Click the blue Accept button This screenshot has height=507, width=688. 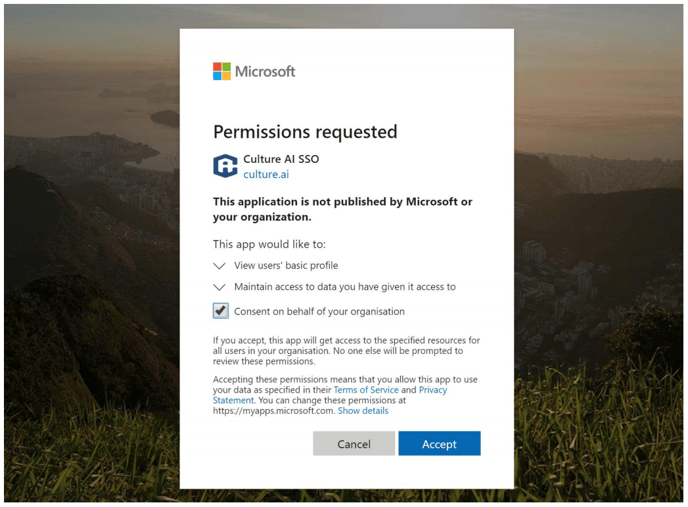tap(439, 443)
